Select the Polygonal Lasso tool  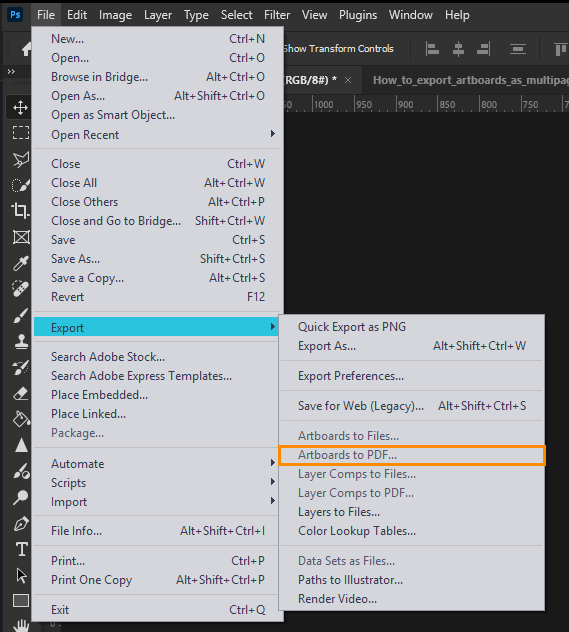(x=21, y=160)
